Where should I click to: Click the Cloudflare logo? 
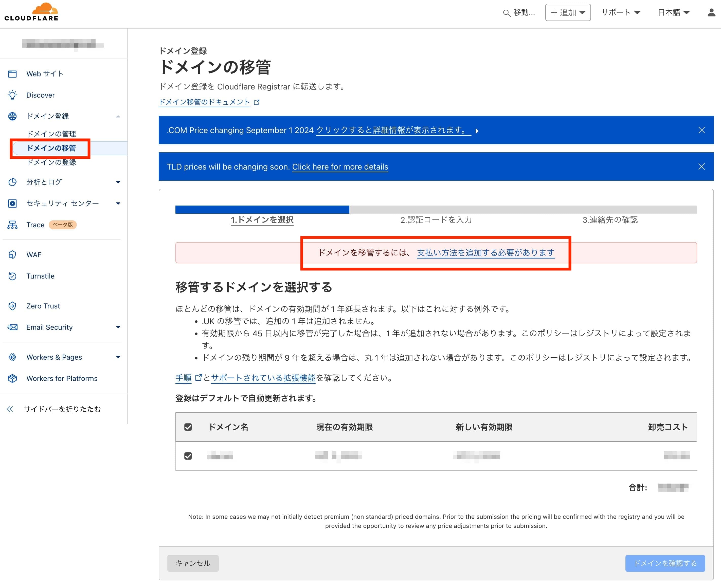pyautogui.click(x=31, y=12)
